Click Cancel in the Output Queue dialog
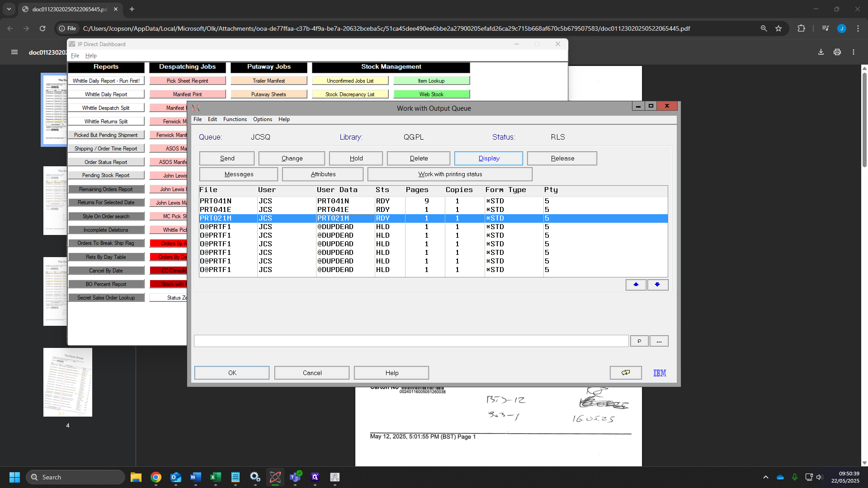868x488 pixels. pos(312,373)
